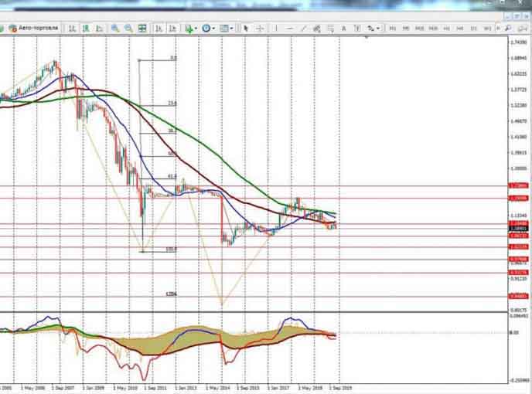532x394 pixels.
Task: Select the Text Label tool
Action: click(357, 29)
